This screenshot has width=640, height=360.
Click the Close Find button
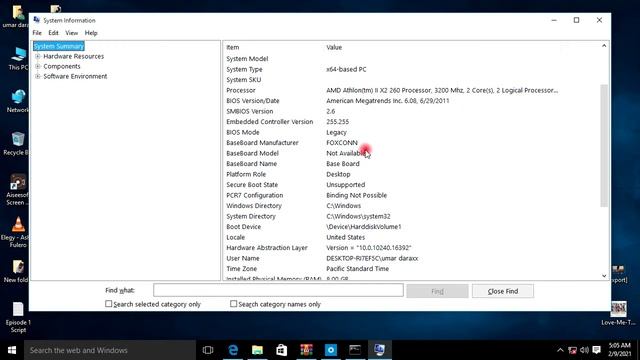503,291
